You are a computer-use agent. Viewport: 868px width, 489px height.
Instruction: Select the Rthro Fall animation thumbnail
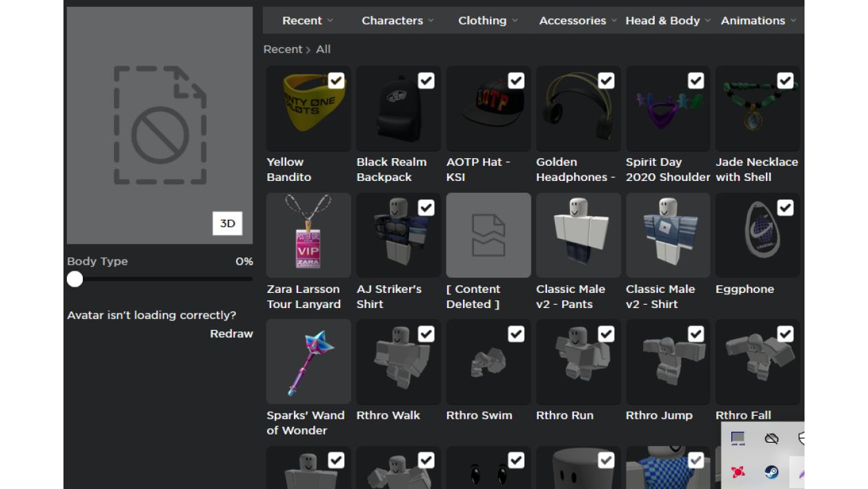click(x=758, y=361)
